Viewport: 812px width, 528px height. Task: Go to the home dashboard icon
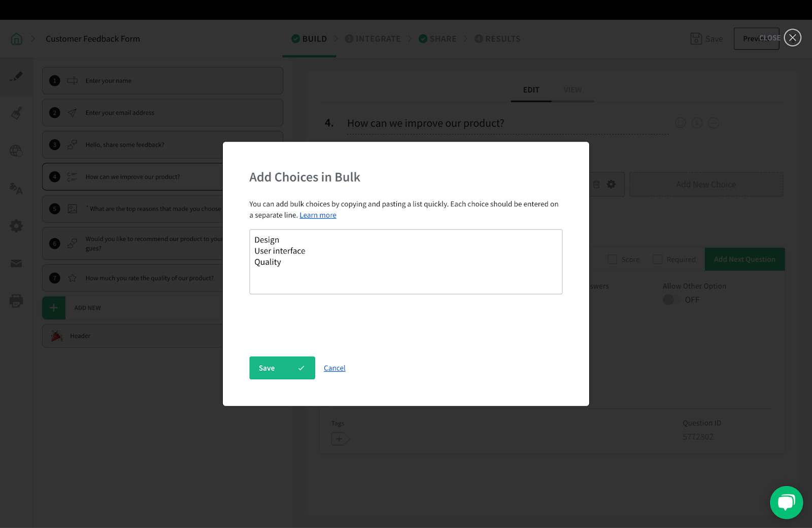coord(17,39)
